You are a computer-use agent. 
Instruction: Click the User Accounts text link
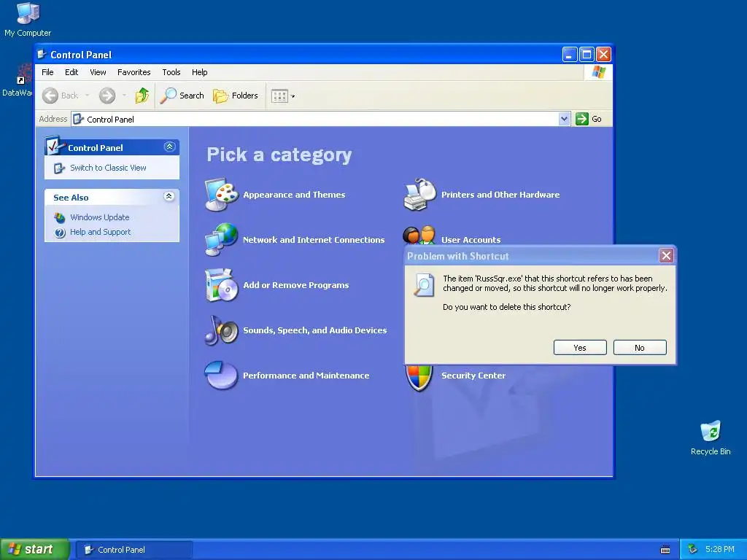[471, 240]
